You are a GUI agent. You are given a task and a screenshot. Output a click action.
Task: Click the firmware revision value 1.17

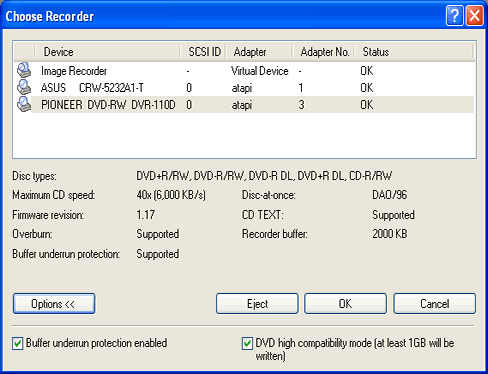(146, 215)
